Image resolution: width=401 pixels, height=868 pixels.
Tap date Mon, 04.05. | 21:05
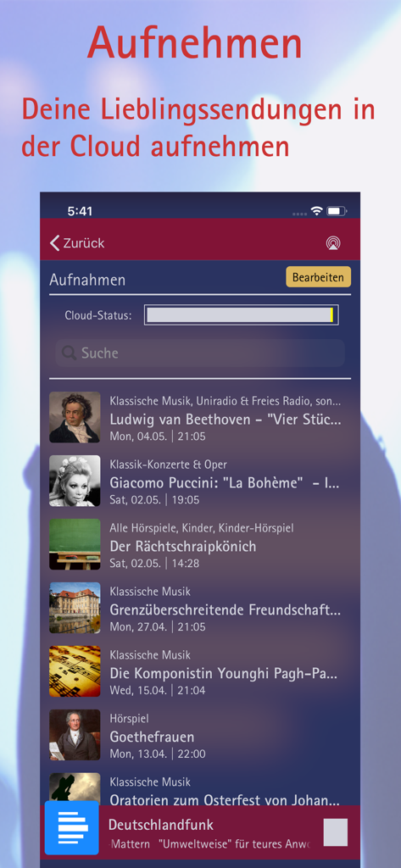click(x=158, y=437)
